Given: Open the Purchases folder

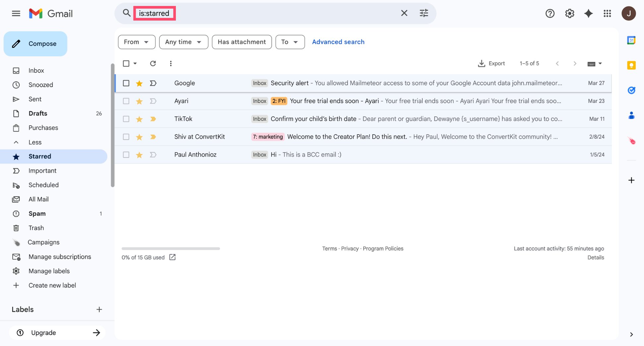Looking at the screenshot, I should pos(53,128).
